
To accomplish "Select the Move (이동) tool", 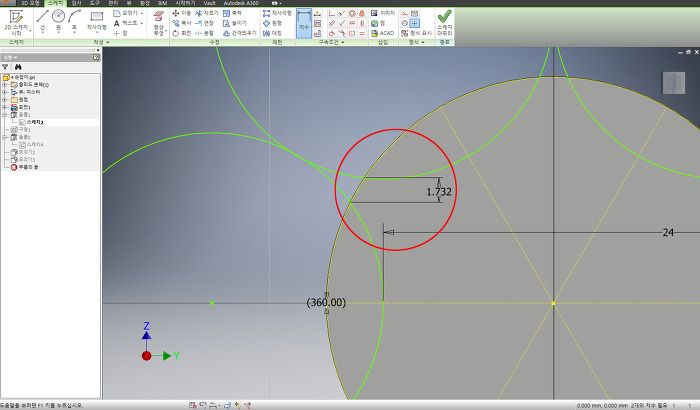I will (x=182, y=13).
